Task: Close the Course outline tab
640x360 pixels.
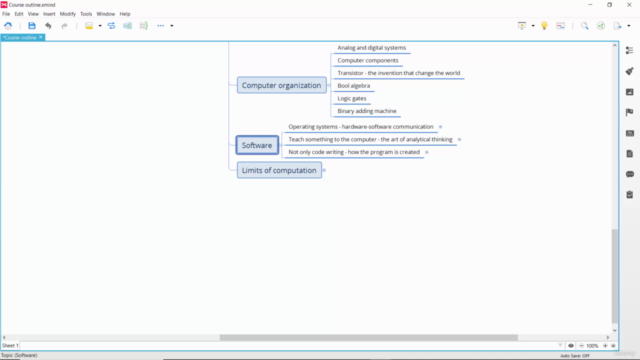Action: [x=41, y=37]
